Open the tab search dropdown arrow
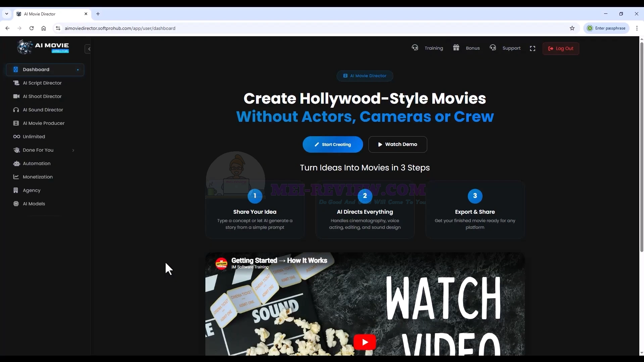The width and height of the screenshot is (644, 362). [x=7, y=14]
